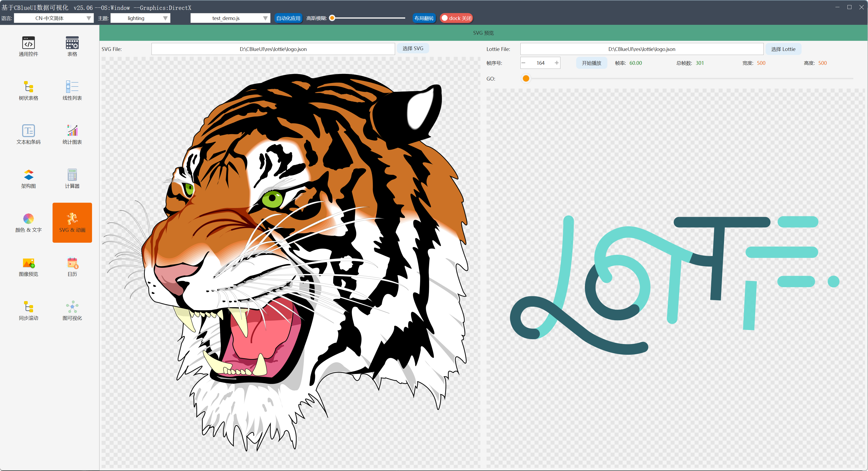This screenshot has width=868, height=471.
Task: Click the 选择 SVG button
Action: point(413,49)
